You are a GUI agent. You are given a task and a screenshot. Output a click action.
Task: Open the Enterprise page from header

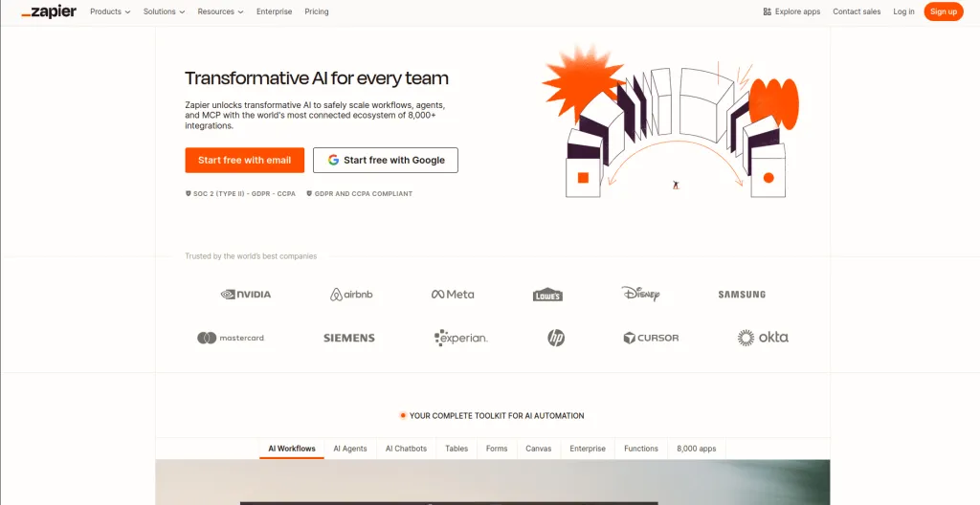coord(274,11)
